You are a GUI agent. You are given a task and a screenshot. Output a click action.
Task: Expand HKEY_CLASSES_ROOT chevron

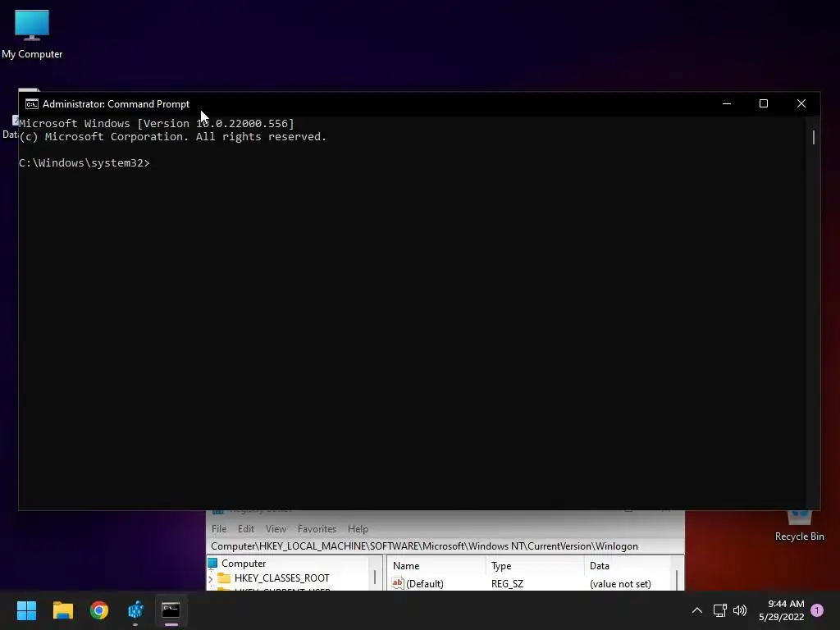(x=211, y=578)
